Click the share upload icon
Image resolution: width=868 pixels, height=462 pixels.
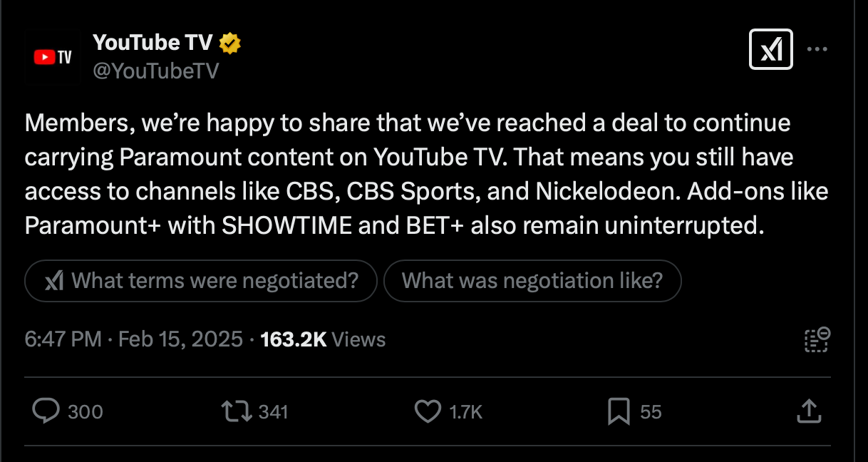[x=809, y=411]
